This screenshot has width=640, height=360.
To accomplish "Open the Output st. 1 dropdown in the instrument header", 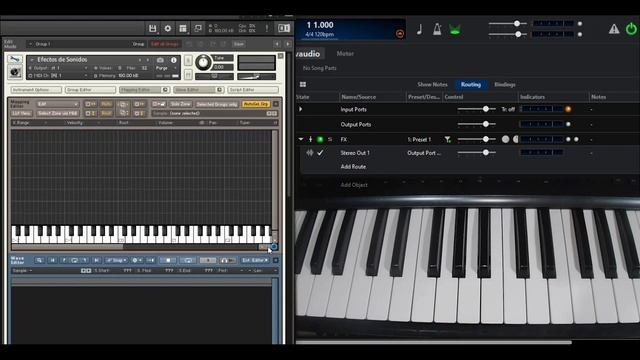I will pyautogui.click(x=59, y=68).
